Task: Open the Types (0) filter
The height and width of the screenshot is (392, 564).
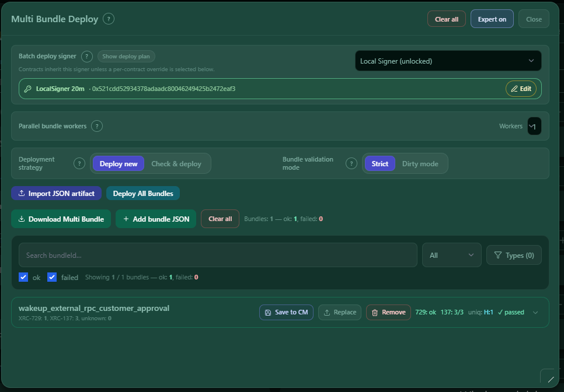Action: [x=514, y=255]
